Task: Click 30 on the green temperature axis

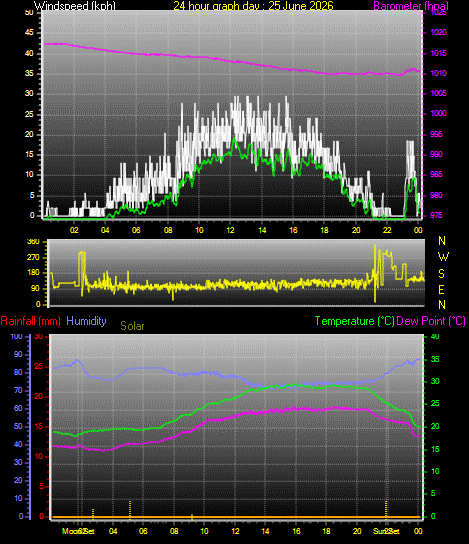Action: 435,381
